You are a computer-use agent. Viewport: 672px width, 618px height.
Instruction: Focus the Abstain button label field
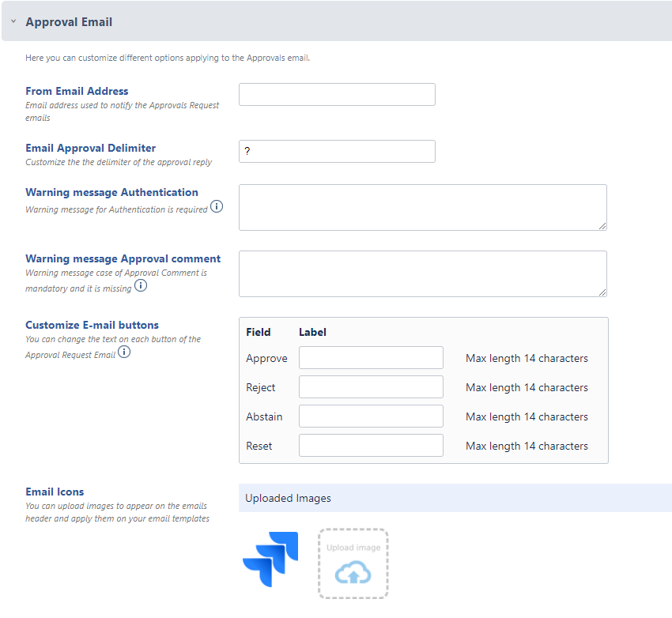[x=371, y=416]
